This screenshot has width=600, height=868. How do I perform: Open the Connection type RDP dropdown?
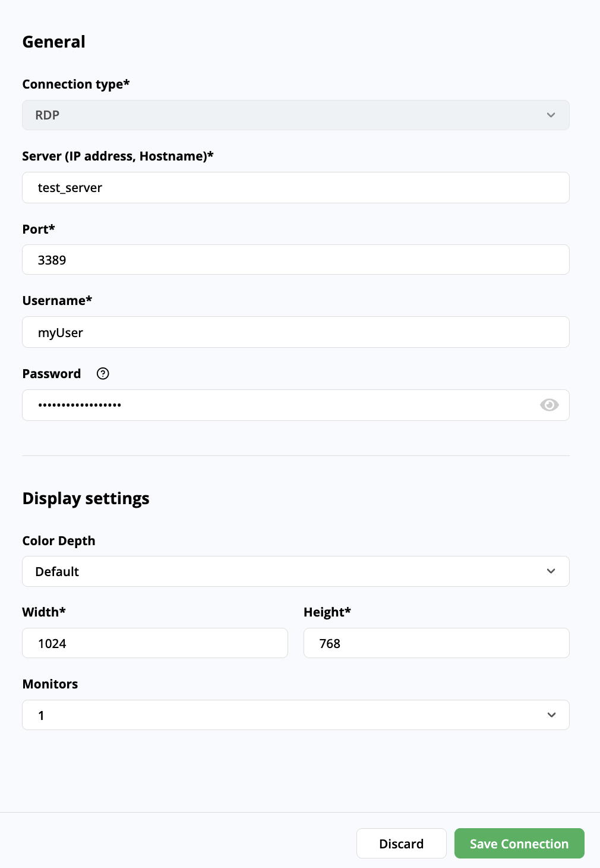[295, 115]
